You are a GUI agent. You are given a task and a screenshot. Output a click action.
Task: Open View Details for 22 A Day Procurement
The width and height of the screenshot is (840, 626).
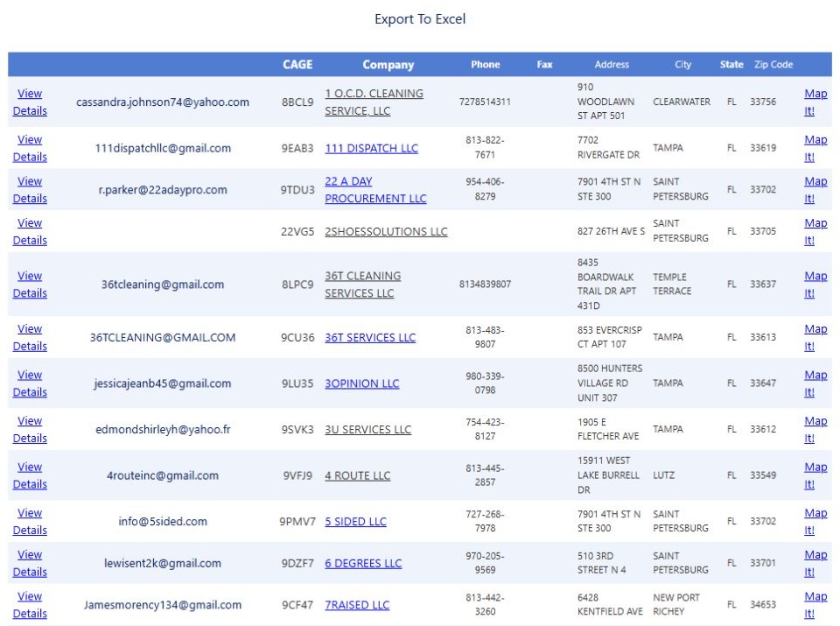pyautogui.click(x=30, y=190)
